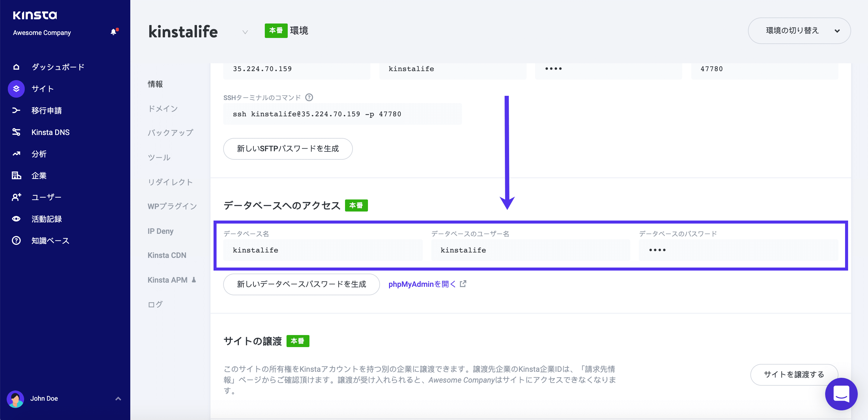Click the external link icon beside phpMyAdmin
Viewport: 868px width, 420px height.
[x=463, y=284]
